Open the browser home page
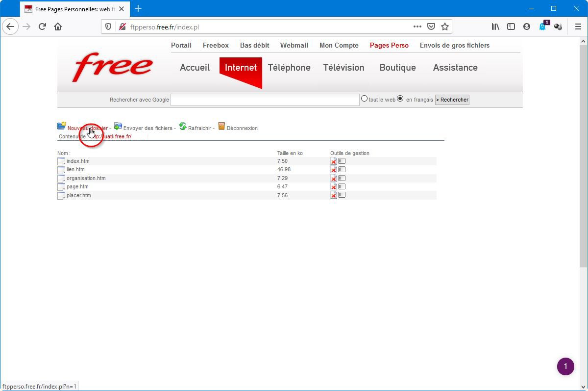 pos(58,27)
